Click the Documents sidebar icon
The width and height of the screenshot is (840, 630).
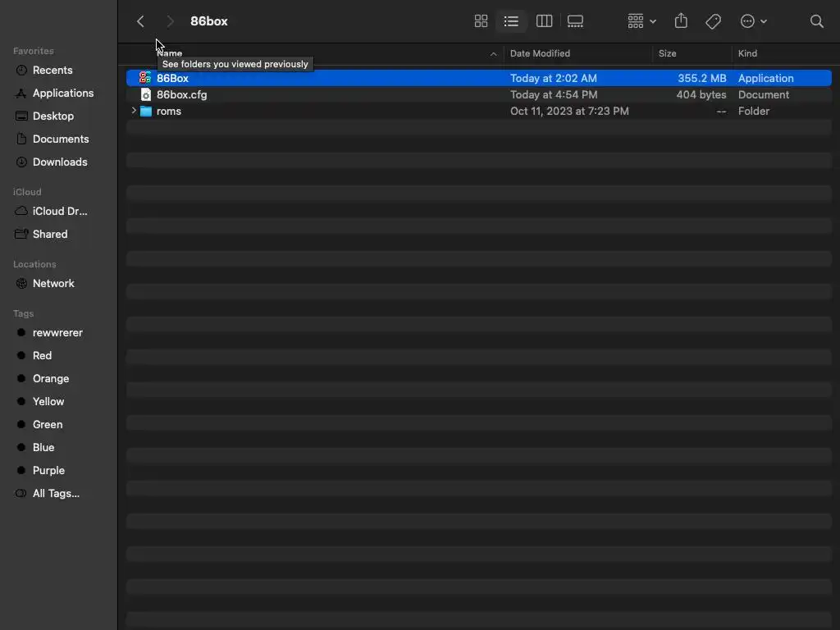[x=21, y=139]
